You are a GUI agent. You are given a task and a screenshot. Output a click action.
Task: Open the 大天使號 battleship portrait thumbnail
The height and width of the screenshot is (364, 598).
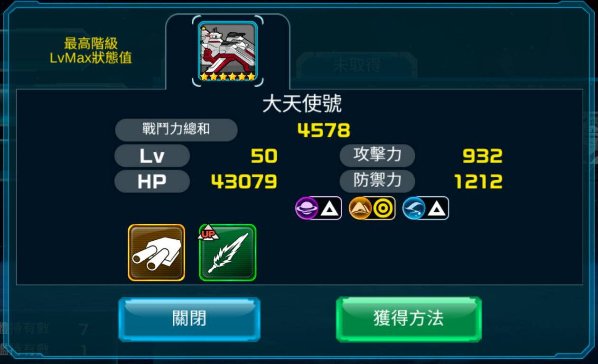point(228,51)
